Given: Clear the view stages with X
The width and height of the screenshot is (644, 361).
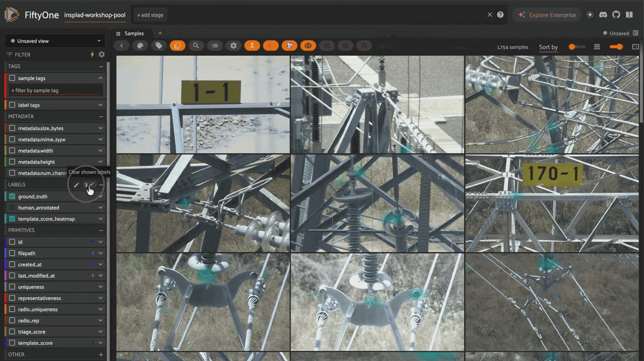Looking at the screenshot, I should pyautogui.click(x=489, y=15).
